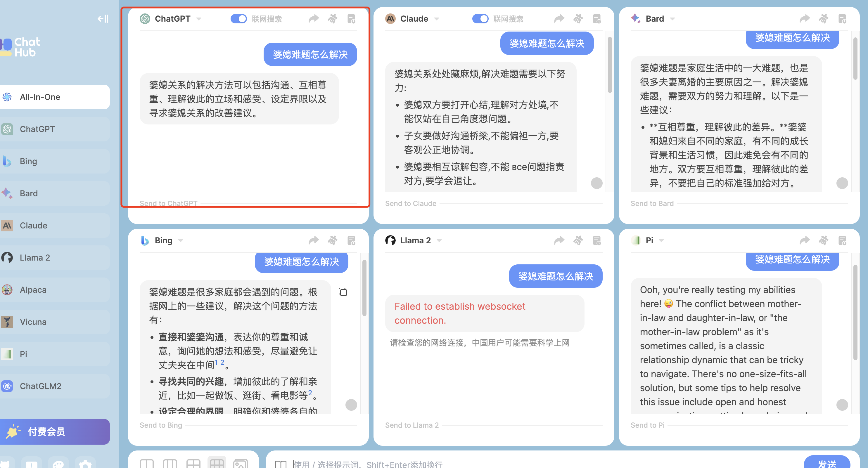Expand the Claude bot dropdown arrow
Image resolution: width=868 pixels, height=468 pixels.
tap(437, 19)
